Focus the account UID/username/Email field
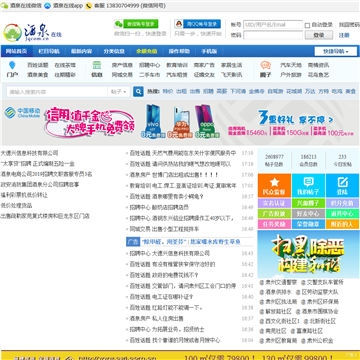The height and width of the screenshot is (360, 360). pyautogui.click(x=273, y=25)
